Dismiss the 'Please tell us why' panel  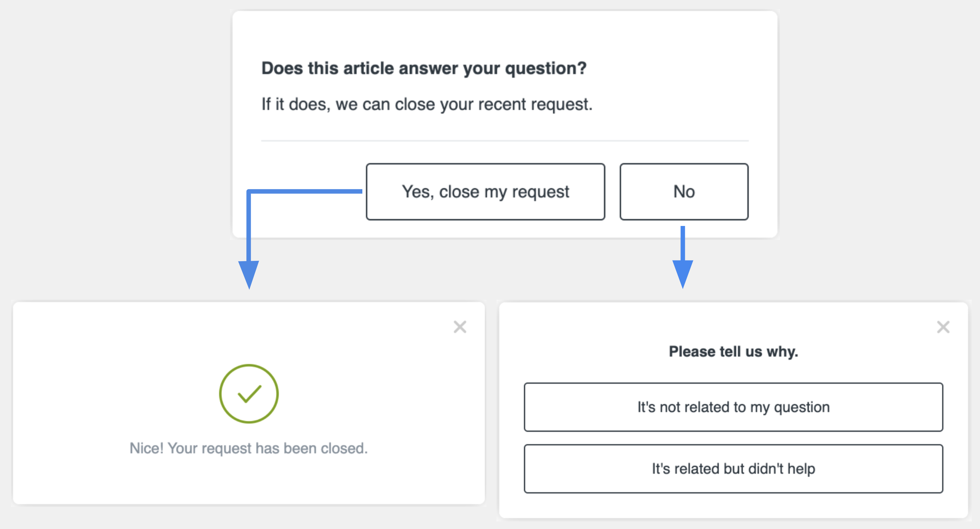(943, 327)
